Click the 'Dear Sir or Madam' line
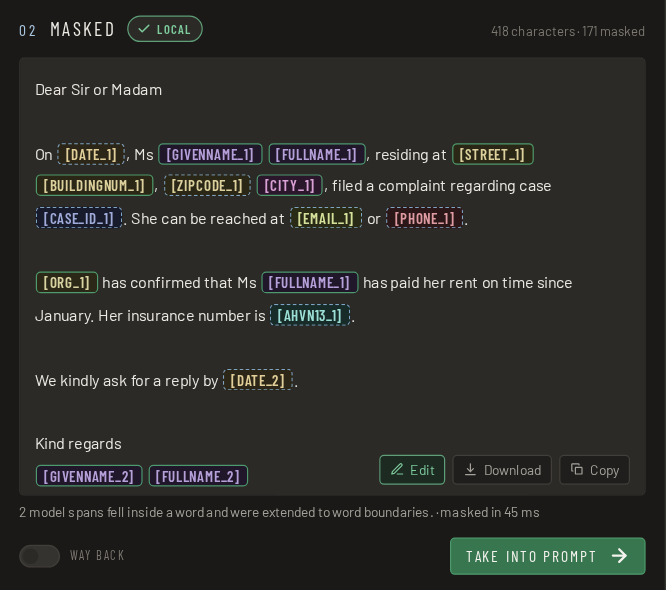Screen dimensions: 666x590 [99, 90]
